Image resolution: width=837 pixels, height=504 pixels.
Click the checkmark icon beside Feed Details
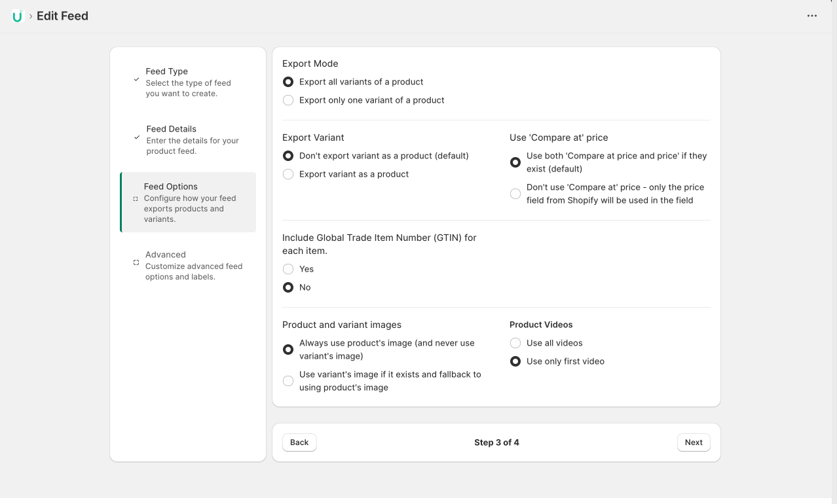(137, 137)
